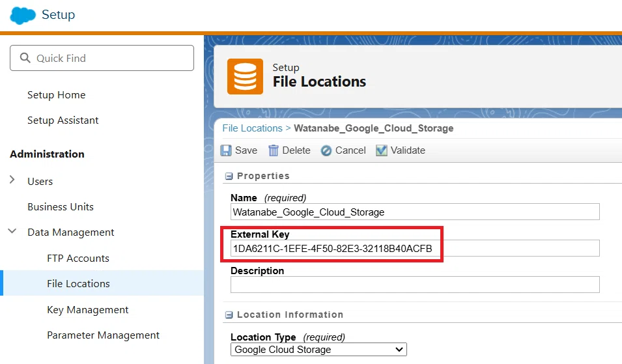
Task: Focus the Quick Find search field
Action: click(102, 58)
